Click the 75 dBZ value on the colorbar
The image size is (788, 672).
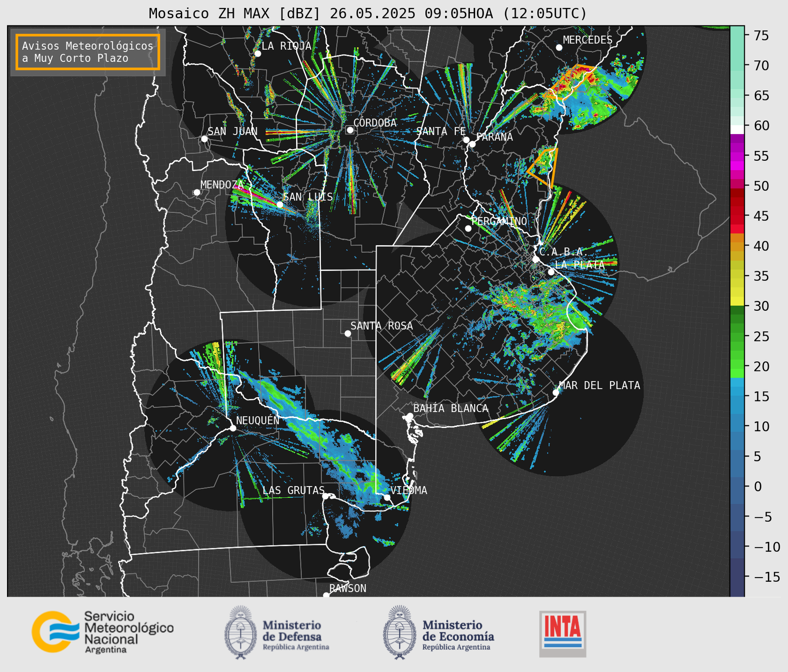760,36
